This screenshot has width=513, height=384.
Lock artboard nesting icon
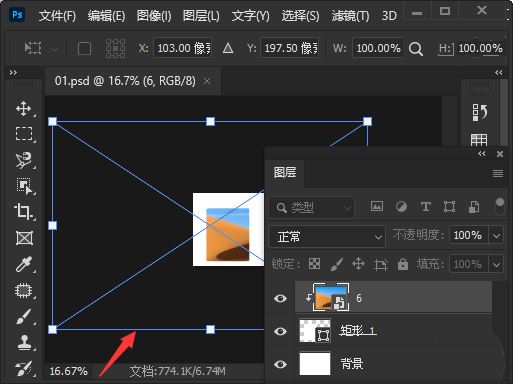pyautogui.click(x=380, y=264)
